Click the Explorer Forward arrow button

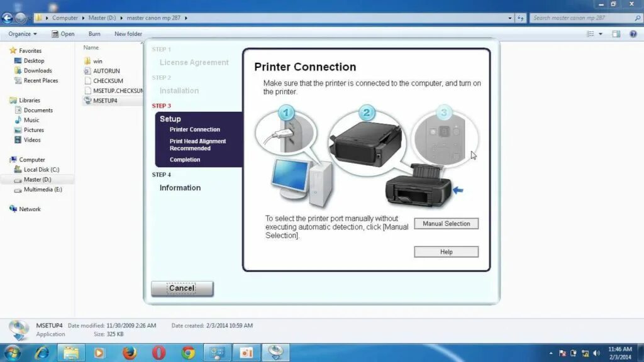[x=20, y=18]
